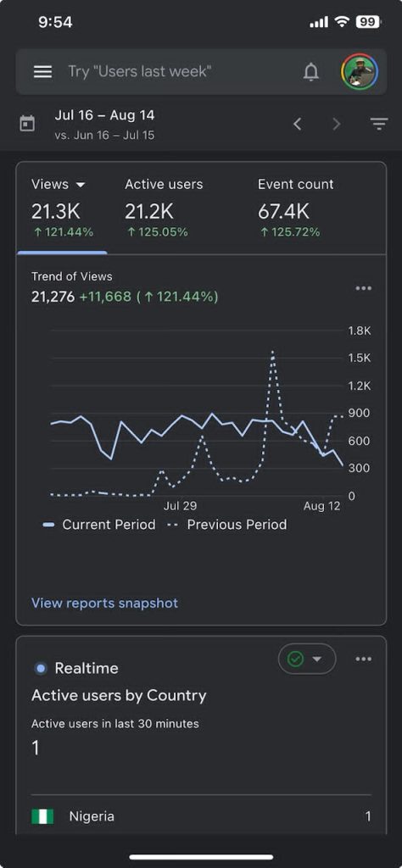
Task: Tap the notifications bell icon
Action: click(x=311, y=72)
